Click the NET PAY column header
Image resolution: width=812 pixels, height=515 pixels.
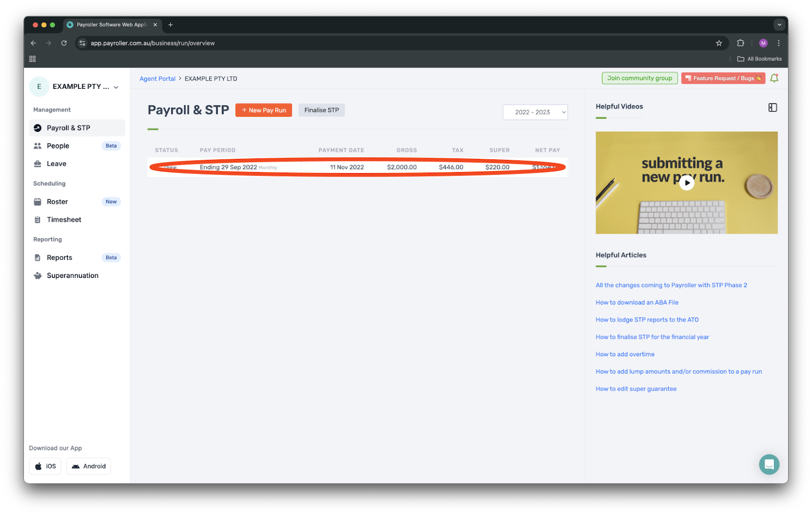point(548,150)
